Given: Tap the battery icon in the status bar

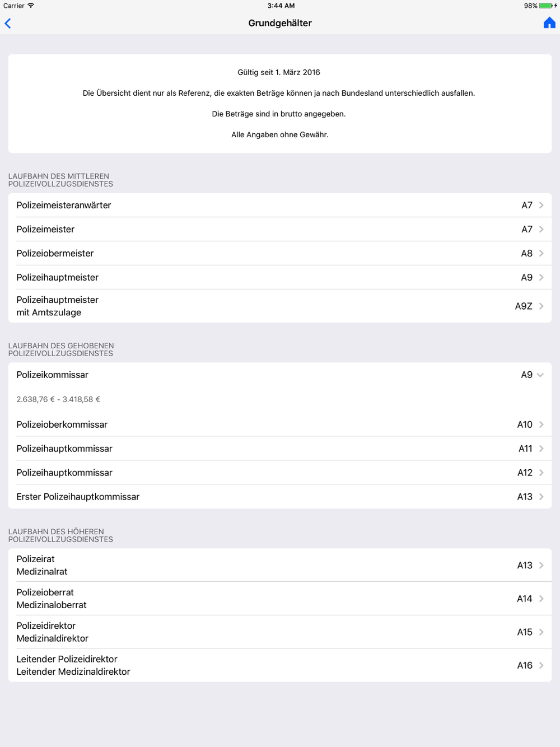Looking at the screenshot, I should (545, 6).
